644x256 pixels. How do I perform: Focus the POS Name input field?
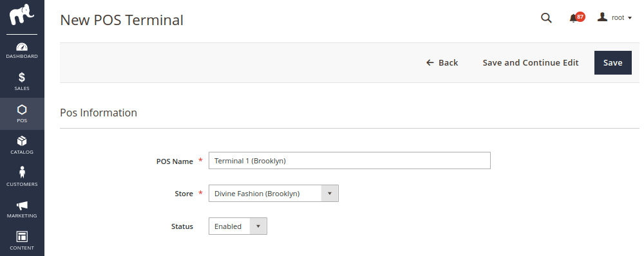tap(350, 160)
